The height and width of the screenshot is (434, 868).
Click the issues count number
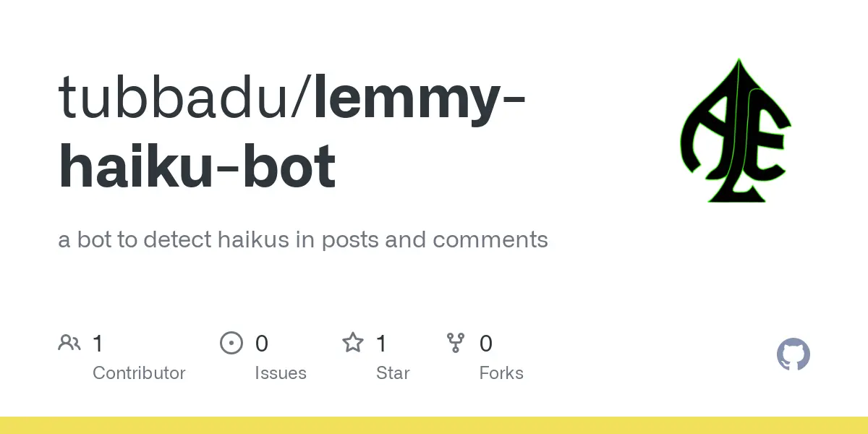pyautogui.click(x=261, y=344)
